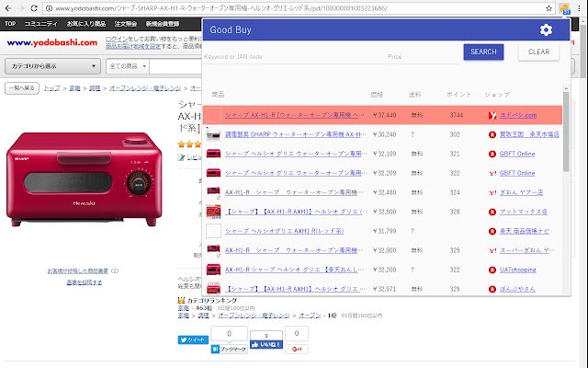Open the UATshopping shop link
588x368 pixels.
coord(517,270)
